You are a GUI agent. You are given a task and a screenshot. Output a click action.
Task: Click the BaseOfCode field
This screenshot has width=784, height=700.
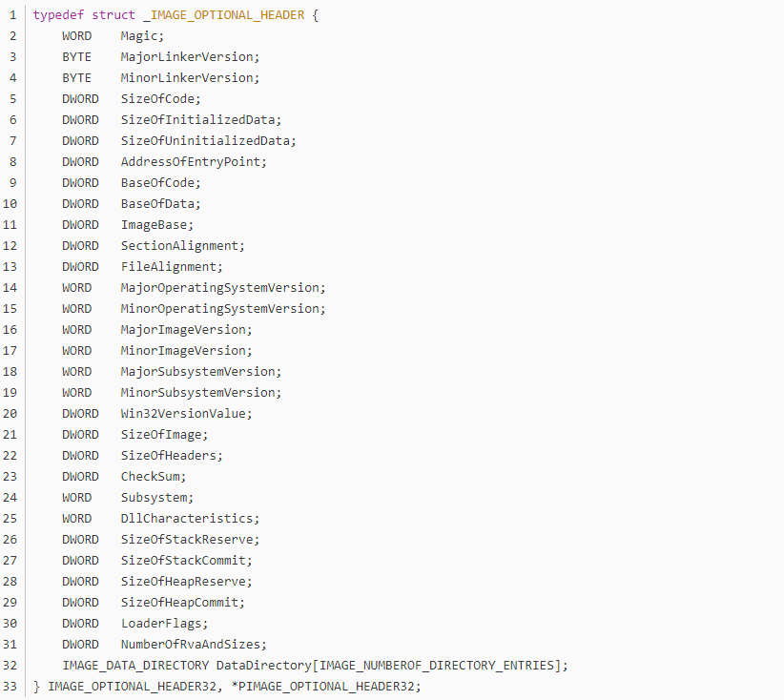point(157,183)
